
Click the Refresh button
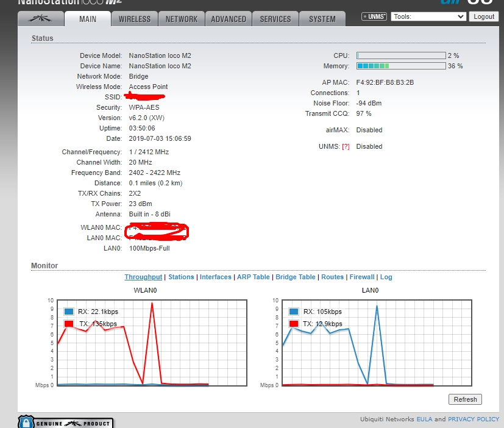[x=465, y=399]
